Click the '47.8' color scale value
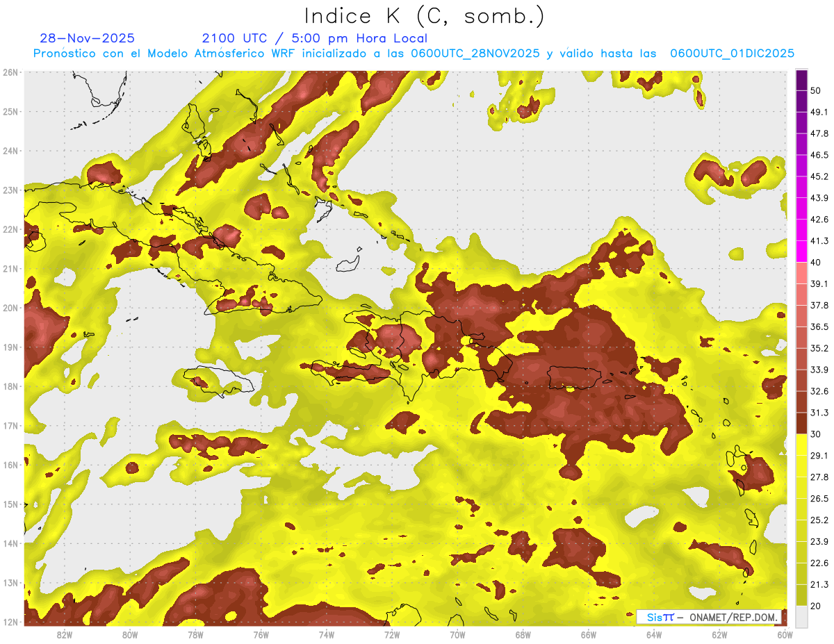 819,133
